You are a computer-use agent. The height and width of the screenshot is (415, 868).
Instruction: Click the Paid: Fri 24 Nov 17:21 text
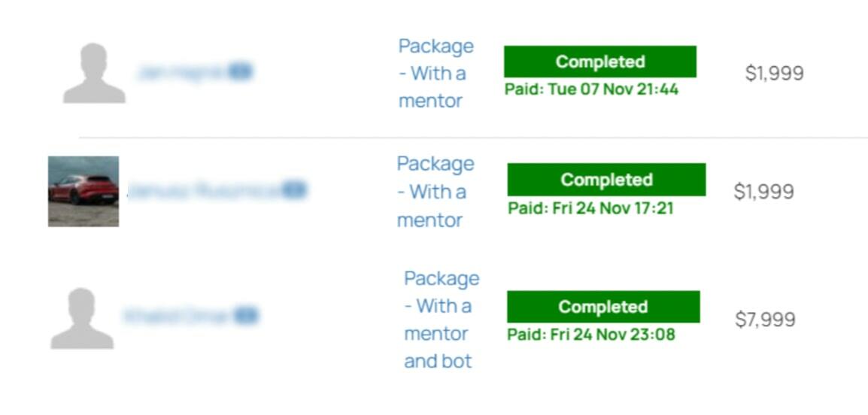[590, 208]
